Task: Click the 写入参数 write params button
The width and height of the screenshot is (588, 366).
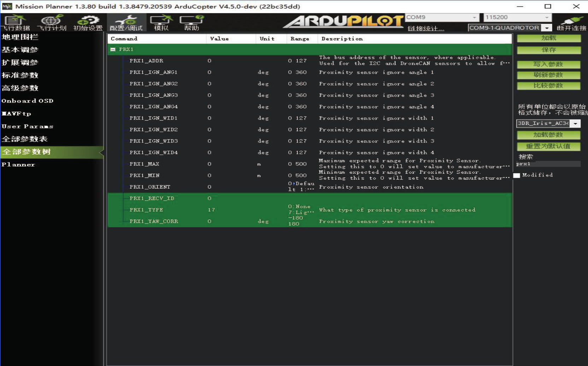Action: point(548,64)
